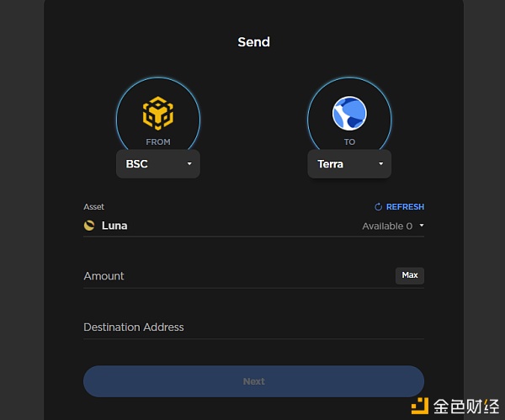Click the yellow BSC cube logo
This screenshot has height=420, width=505.
click(158, 114)
